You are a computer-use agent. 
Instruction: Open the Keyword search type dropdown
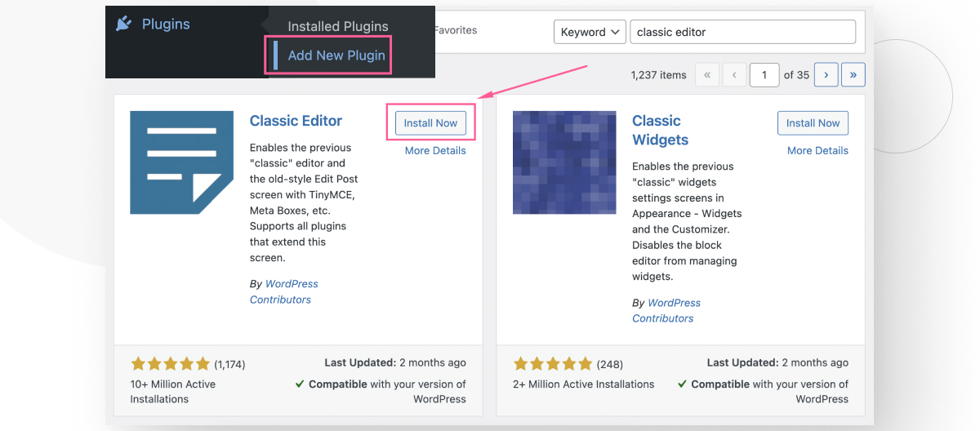[x=590, y=32]
